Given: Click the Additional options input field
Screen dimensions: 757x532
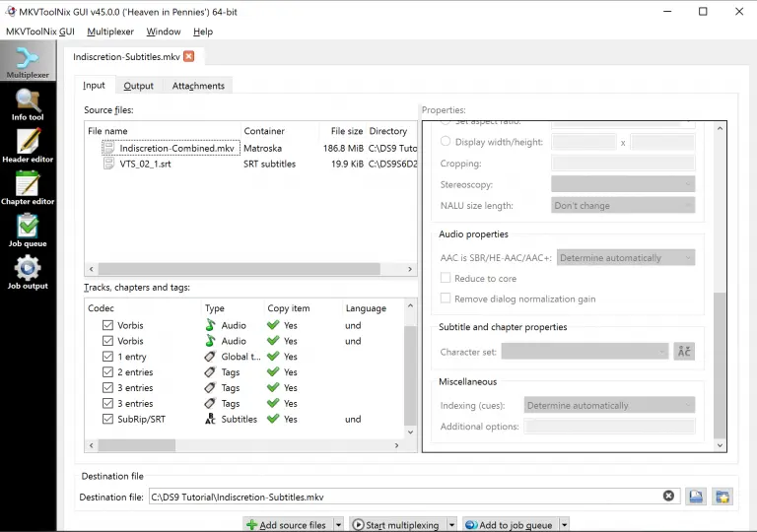Looking at the screenshot, I should (x=609, y=426).
